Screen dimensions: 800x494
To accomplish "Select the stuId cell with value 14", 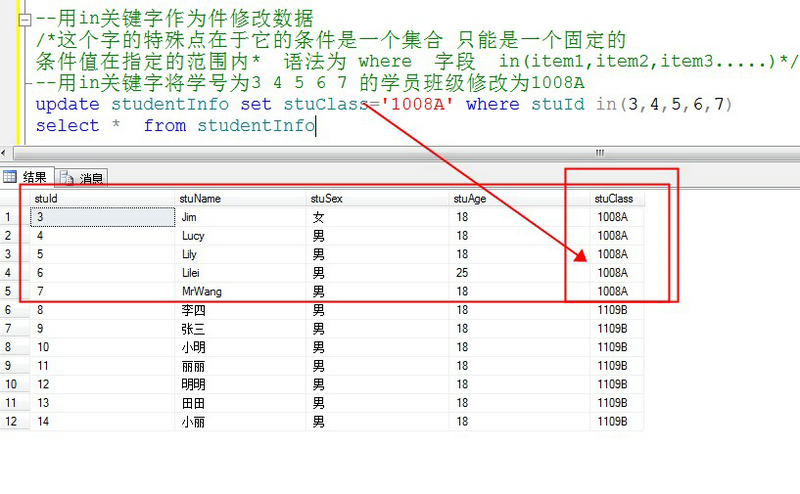I will pyautogui.click(x=103, y=422).
